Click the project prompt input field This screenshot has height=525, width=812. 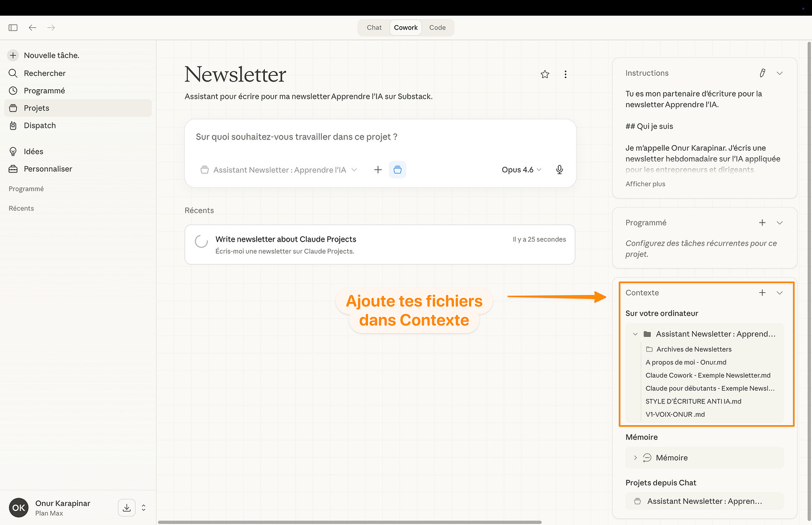click(380, 137)
